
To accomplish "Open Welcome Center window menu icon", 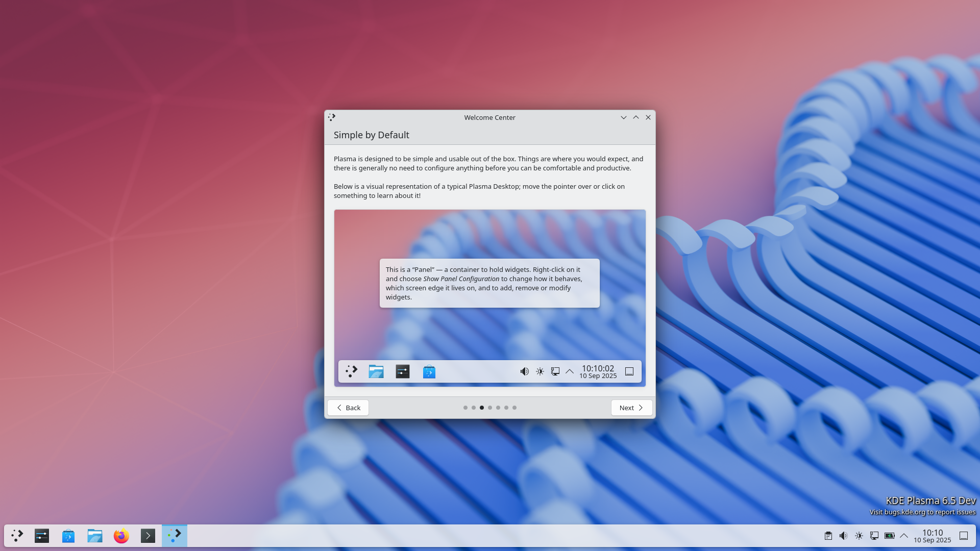I will click(332, 117).
